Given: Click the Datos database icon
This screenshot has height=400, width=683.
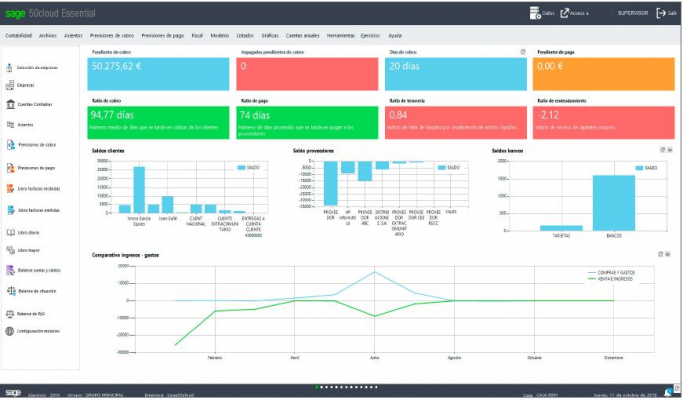Looking at the screenshot, I should click(535, 13).
